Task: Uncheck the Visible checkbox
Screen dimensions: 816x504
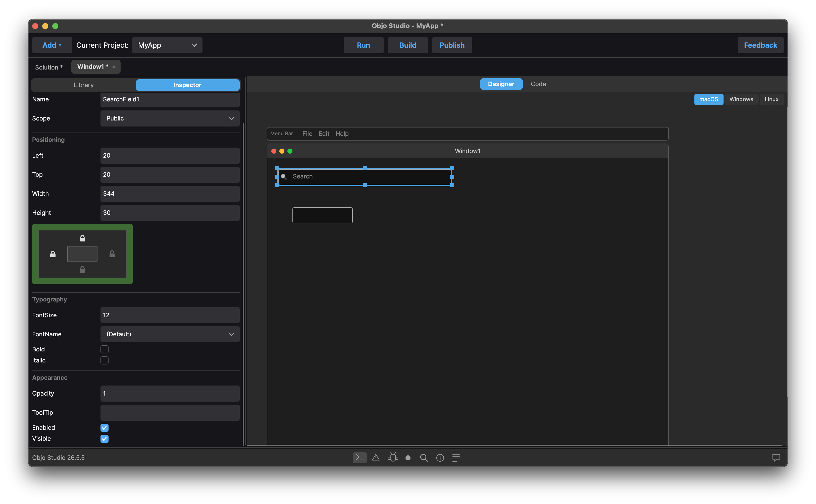Action: pyautogui.click(x=105, y=439)
